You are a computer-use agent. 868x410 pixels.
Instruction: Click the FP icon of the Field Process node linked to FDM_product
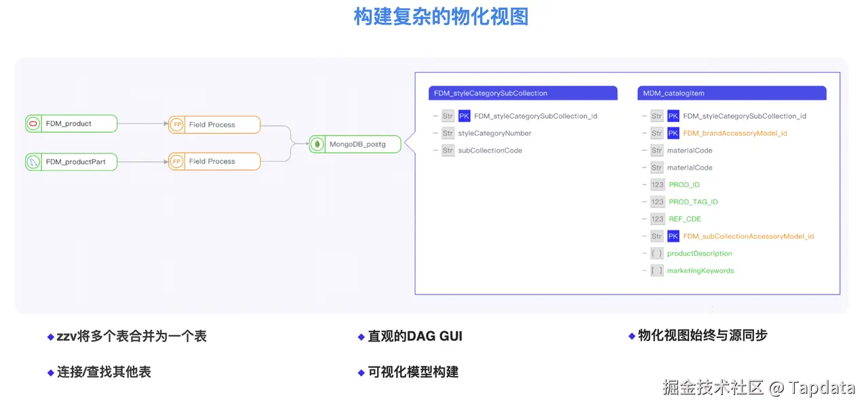177,125
